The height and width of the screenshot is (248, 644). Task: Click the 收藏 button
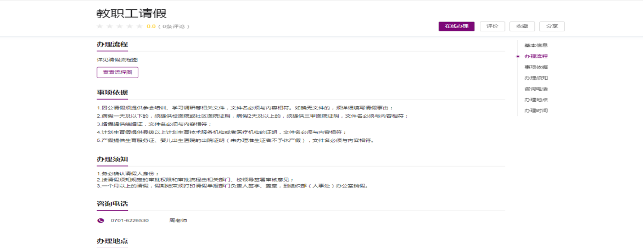pos(522,26)
